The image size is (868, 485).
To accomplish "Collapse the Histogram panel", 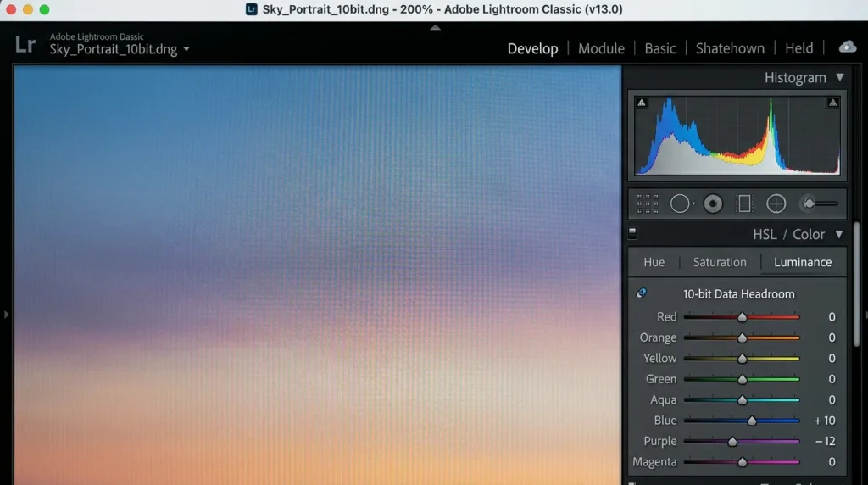I will click(x=840, y=77).
